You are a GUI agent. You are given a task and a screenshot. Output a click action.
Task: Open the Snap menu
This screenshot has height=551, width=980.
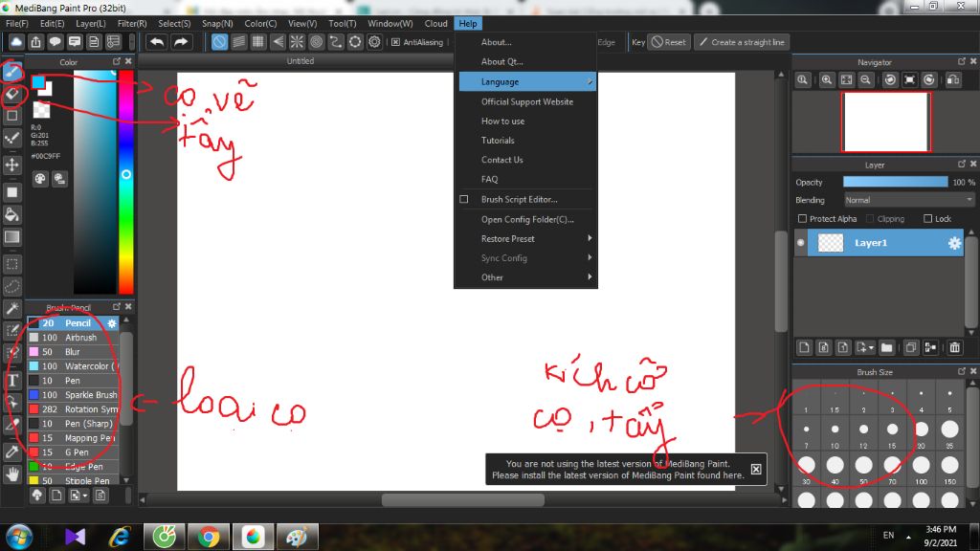pyautogui.click(x=217, y=23)
